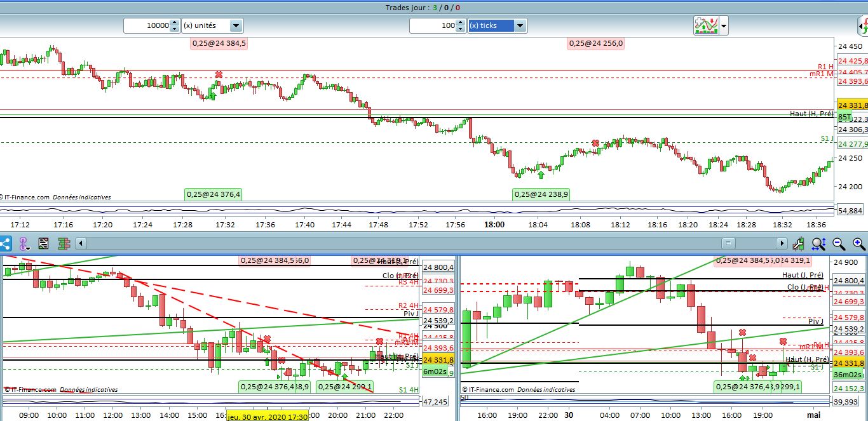Click the 0,25@24 299,1 green label, bottom-left chart
Screen dimensions: 868x421
tap(345, 386)
